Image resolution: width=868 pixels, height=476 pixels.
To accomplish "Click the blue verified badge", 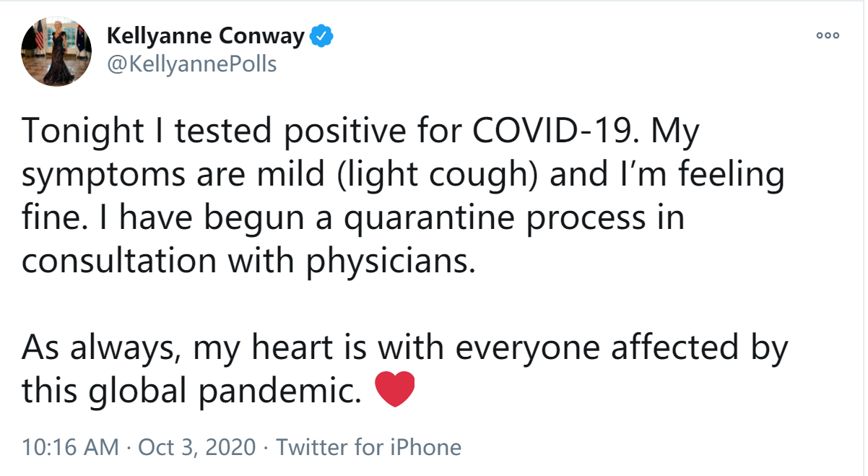I will (321, 35).
